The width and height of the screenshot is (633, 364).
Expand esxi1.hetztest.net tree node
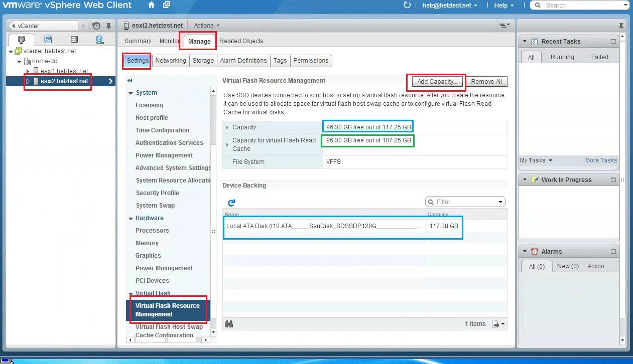(x=28, y=71)
